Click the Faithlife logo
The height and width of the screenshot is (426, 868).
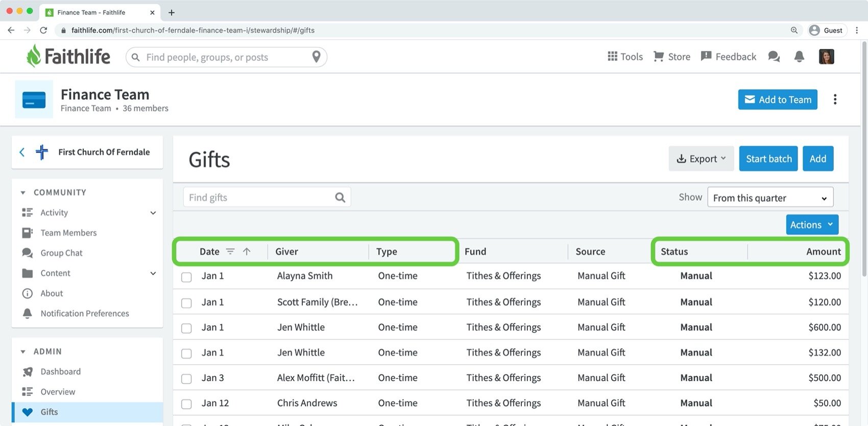coord(68,56)
